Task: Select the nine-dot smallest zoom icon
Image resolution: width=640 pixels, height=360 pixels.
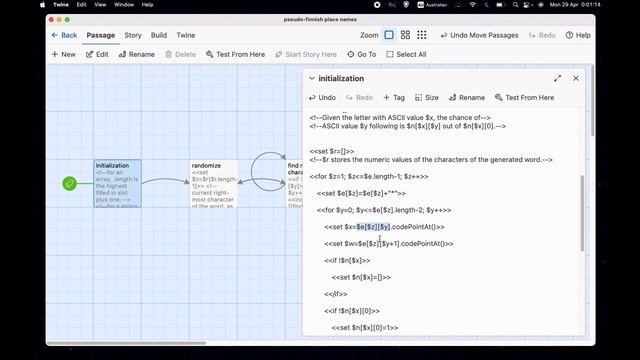Action: (x=422, y=35)
